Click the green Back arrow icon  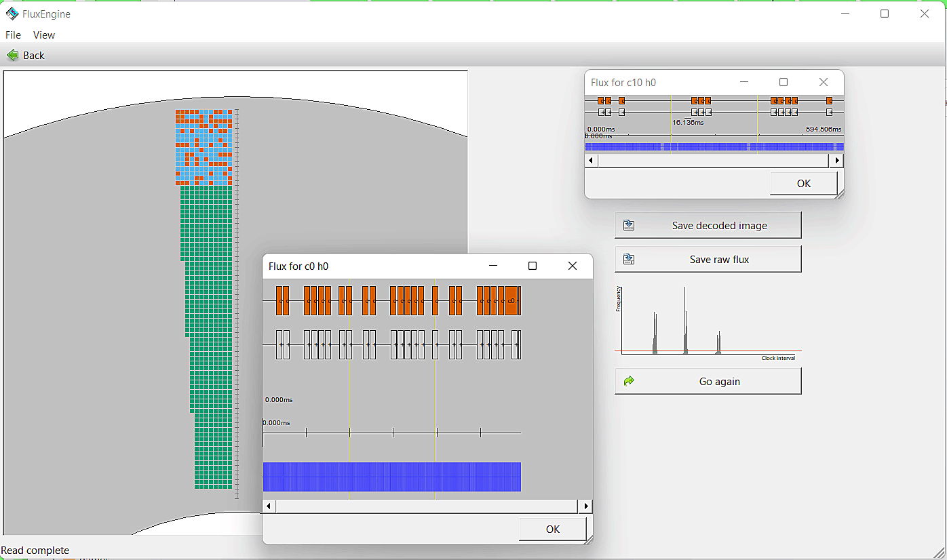coord(12,56)
